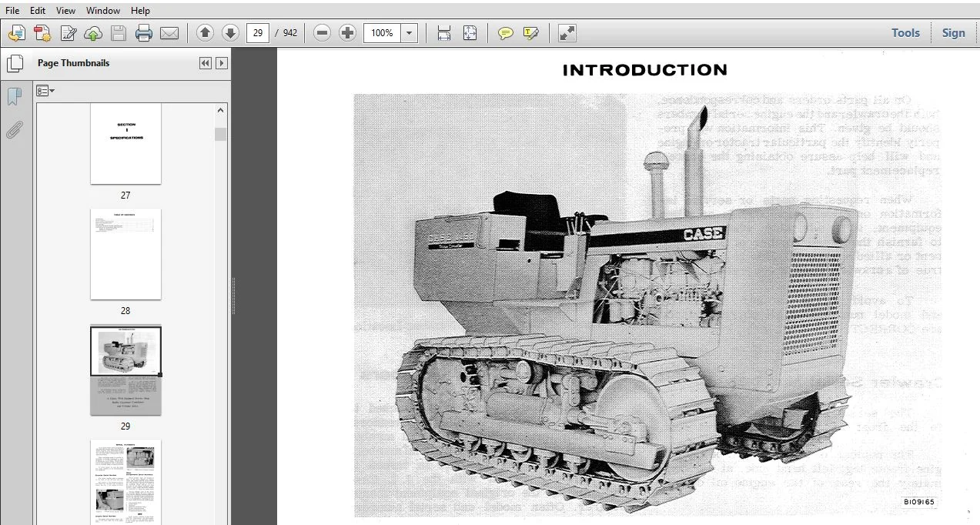The width and height of the screenshot is (980, 525).
Task: Open the Sign pane
Action: coord(953,33)
